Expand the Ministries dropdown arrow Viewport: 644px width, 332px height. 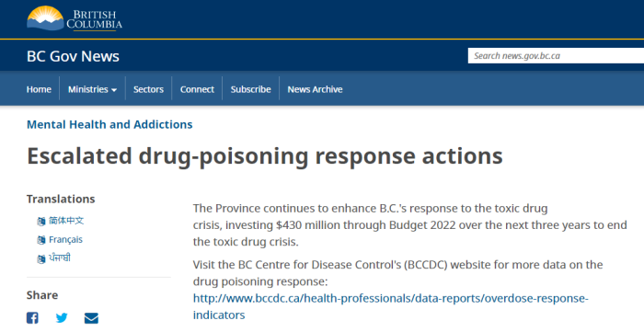click(x=114, y=90)
